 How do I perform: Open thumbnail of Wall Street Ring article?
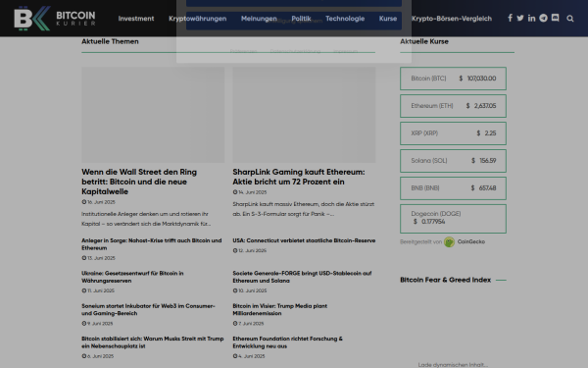153,115
